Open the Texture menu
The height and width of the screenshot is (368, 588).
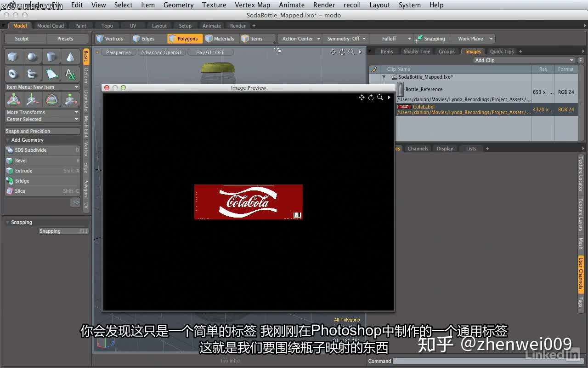214,5
